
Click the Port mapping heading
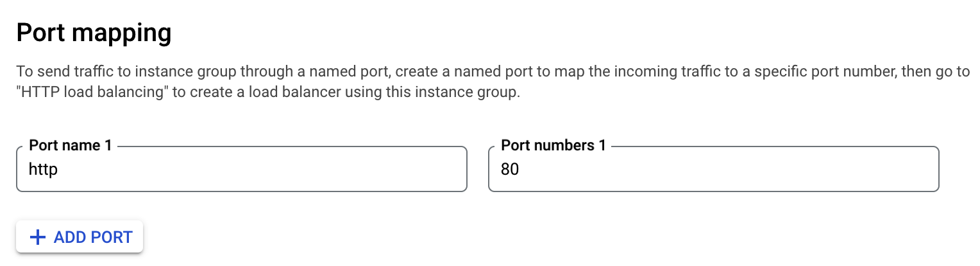pos(94,33)
